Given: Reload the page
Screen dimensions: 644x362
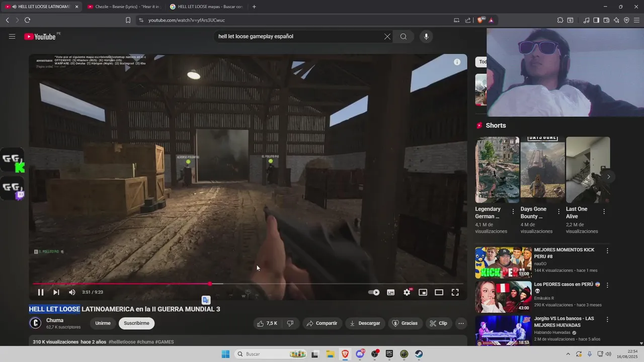Looking at the screenshot, I should coord(27,20).
